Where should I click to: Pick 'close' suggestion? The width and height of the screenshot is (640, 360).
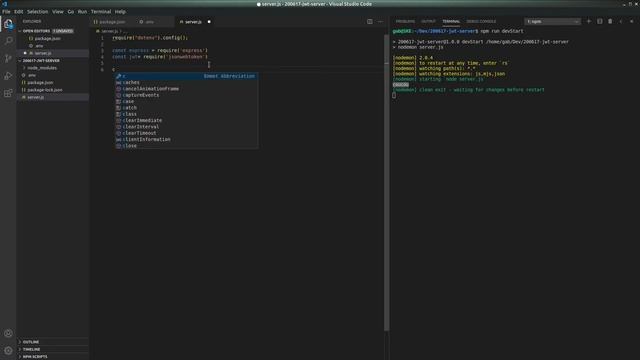coord(186,146)
